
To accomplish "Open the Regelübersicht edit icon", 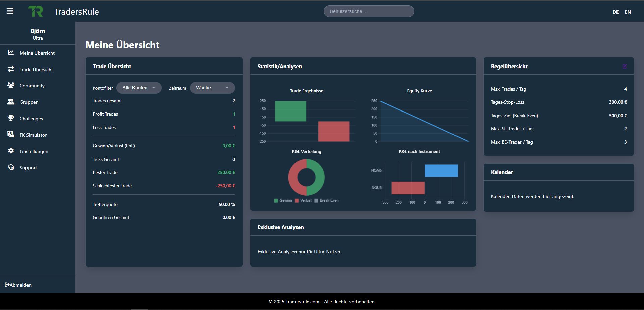I will point(624,66).
